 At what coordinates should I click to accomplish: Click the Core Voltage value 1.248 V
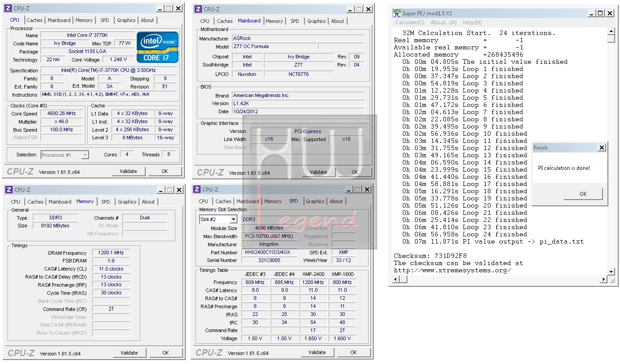(x=118, y=59)
